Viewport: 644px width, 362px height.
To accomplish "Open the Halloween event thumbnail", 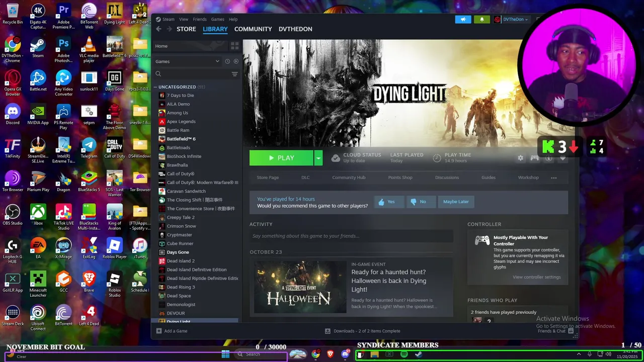I will (x=300, y=287).
